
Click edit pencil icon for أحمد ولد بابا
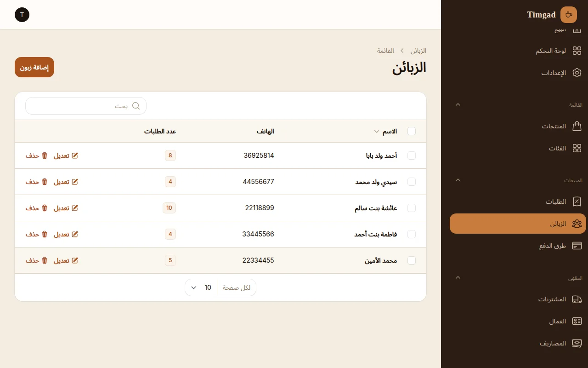coord(75,155)
